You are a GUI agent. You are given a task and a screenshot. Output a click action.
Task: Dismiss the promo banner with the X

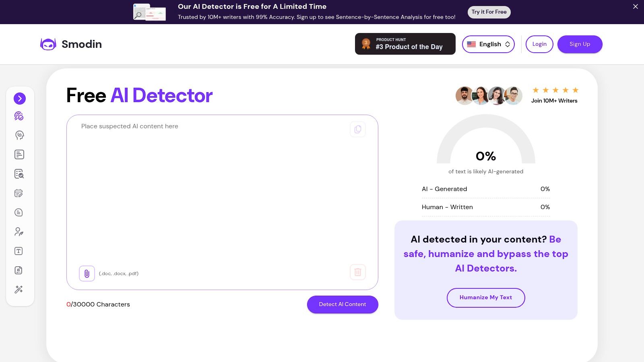635,6
